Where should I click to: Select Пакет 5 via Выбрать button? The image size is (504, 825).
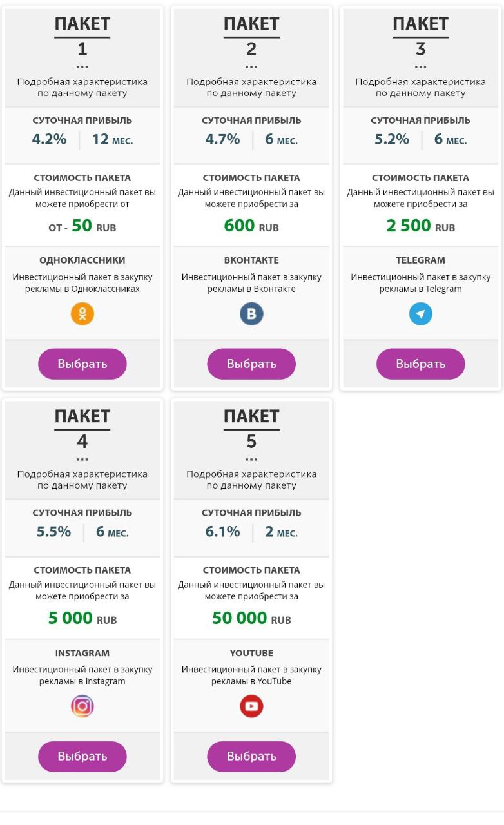(x=251, y=756)
